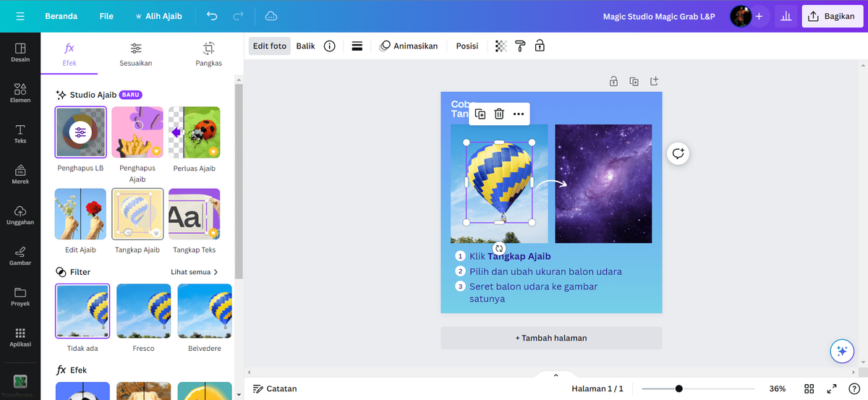Screen dimensions: 868x400
Task: Select the galaxy image on canvas
Action: point(603,184)
